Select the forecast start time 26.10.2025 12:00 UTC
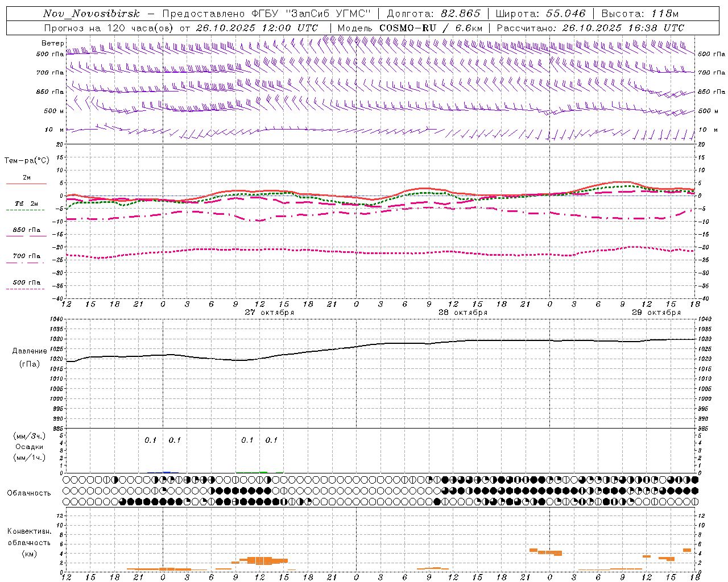This screenshot has height=582, width=728. click(x=257, y=28)
